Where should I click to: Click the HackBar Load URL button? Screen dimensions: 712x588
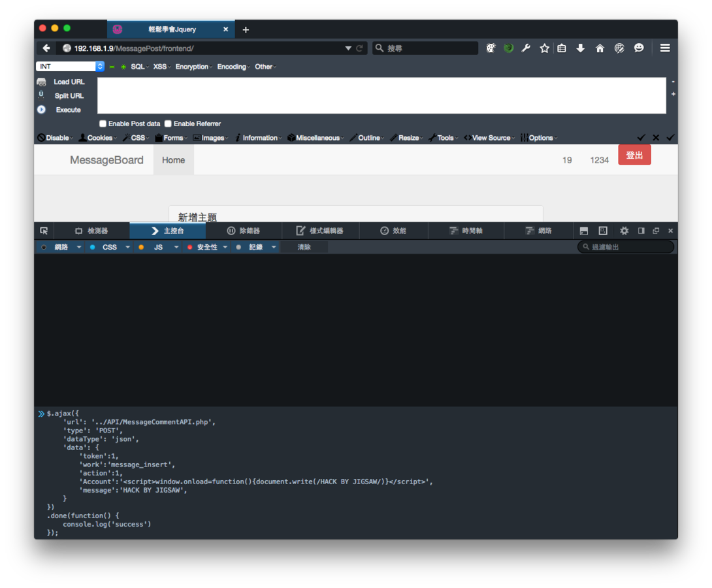69,82
